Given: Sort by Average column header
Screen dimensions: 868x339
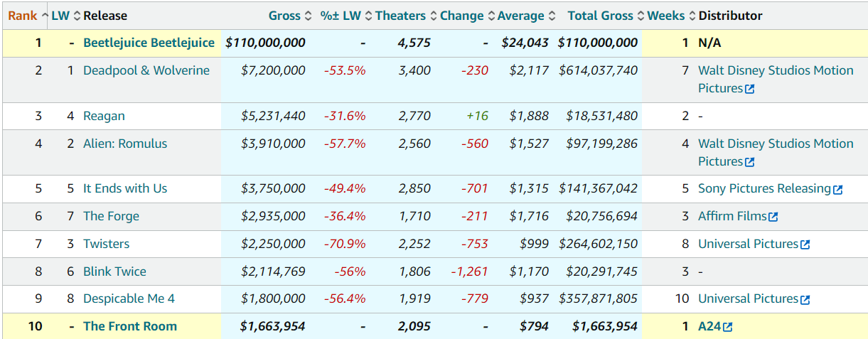Looking at the screenshot, I should pos(520,16).
